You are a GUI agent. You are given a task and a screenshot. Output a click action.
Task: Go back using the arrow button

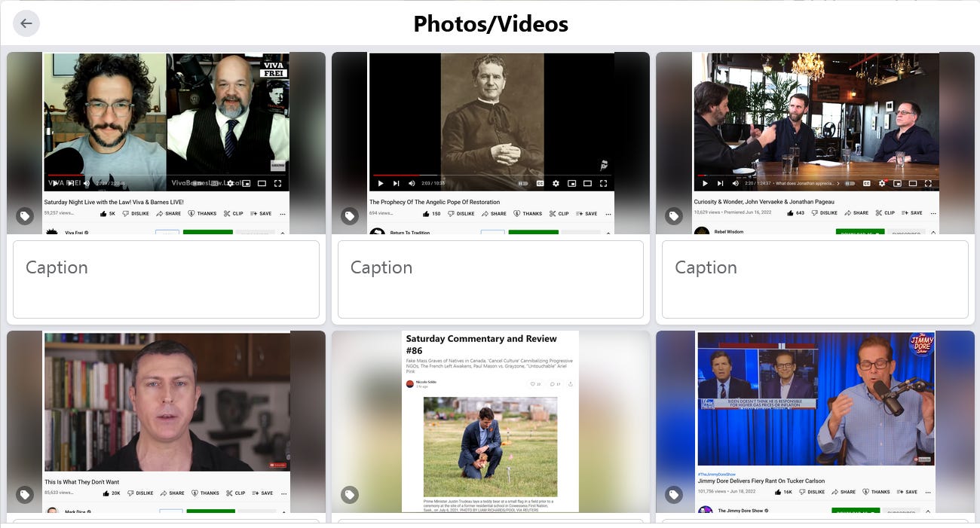click(x=26, y=23)
